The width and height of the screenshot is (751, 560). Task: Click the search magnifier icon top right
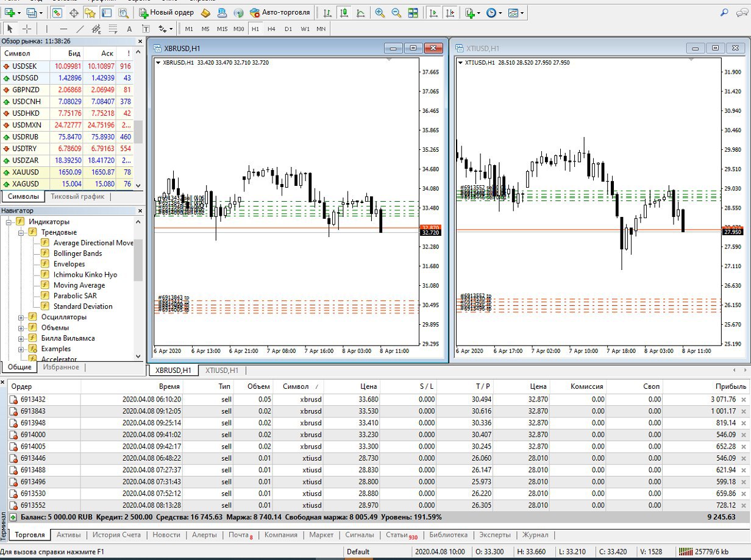tap(724, 12)
